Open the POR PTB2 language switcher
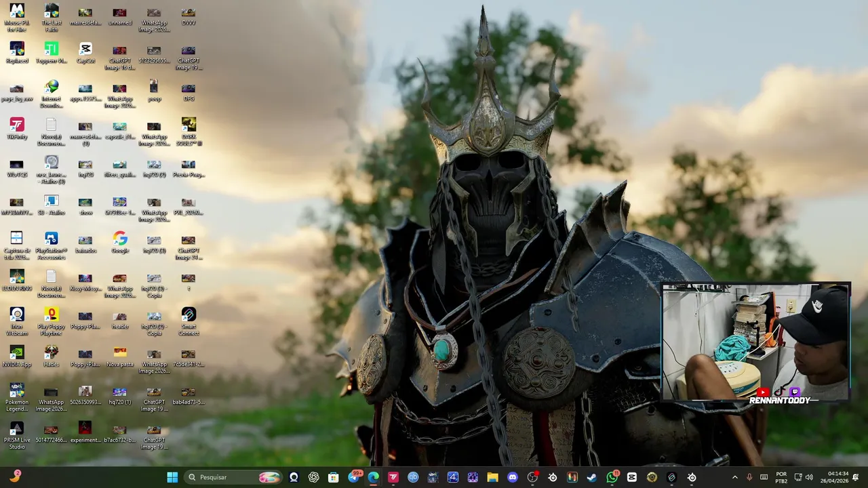This screenshot has width=868, height=488. click(781, 477)
